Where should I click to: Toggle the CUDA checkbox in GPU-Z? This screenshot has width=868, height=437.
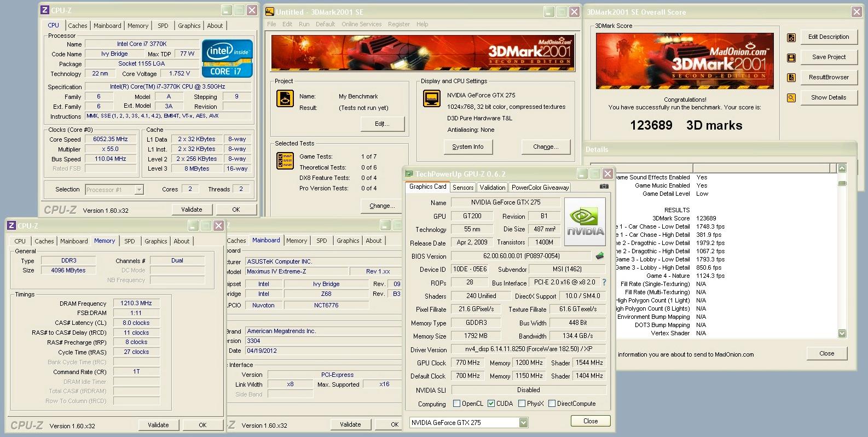point(491,404)
